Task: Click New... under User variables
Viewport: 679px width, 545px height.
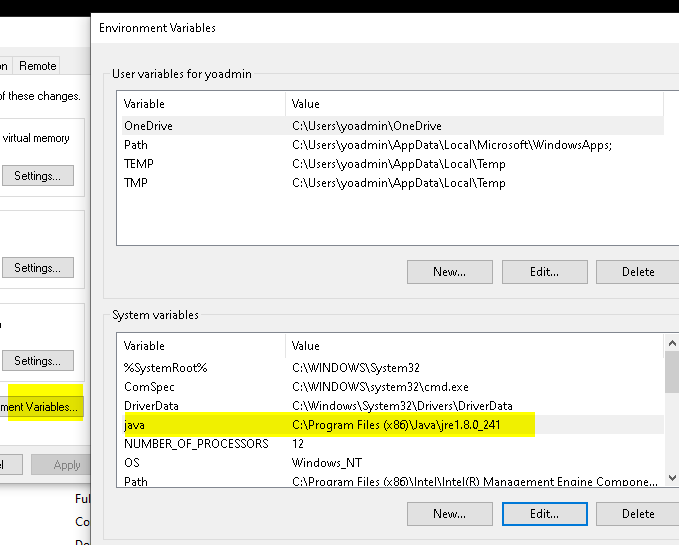Action: 449,272
